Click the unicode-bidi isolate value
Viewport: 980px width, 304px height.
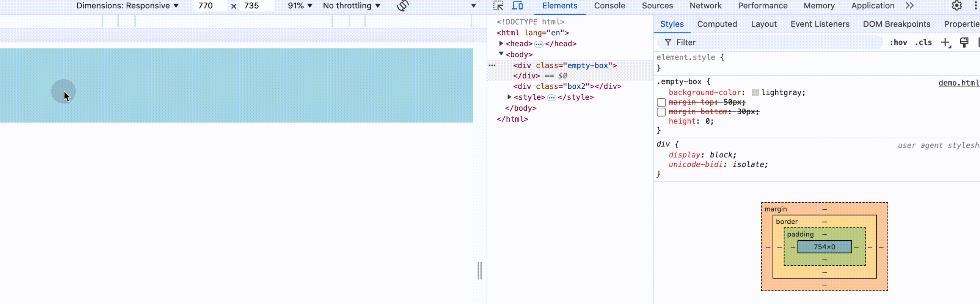[x=748, y=165]
